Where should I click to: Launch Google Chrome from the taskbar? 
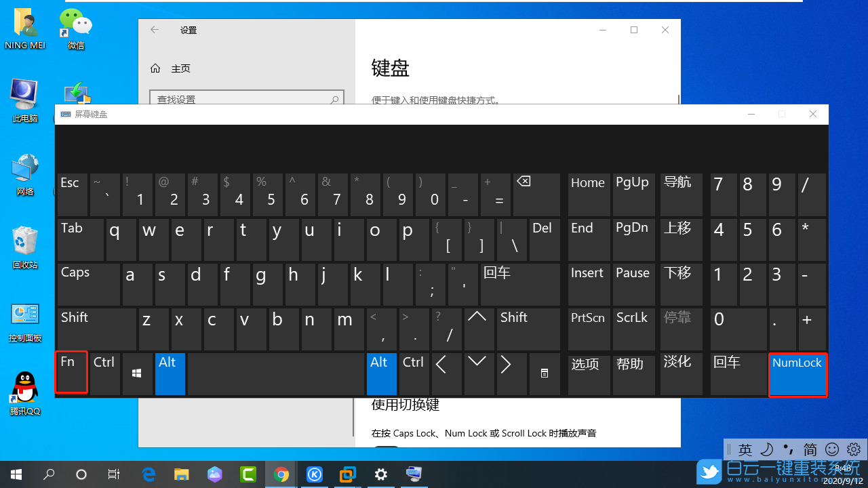[x=281, y=474]
